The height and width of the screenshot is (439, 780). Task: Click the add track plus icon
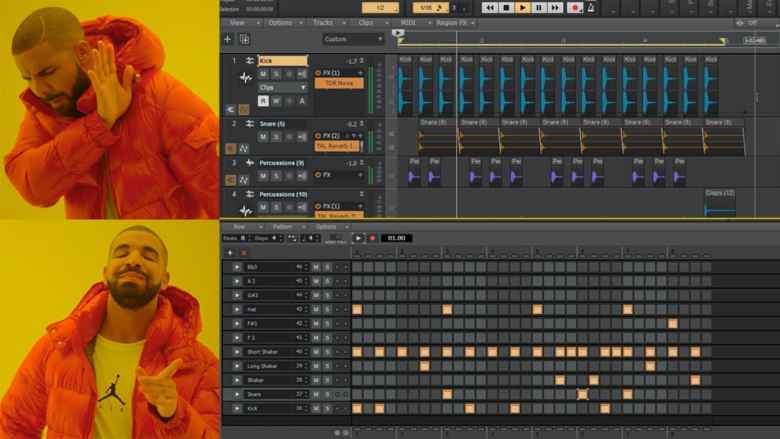coord(227,39)
